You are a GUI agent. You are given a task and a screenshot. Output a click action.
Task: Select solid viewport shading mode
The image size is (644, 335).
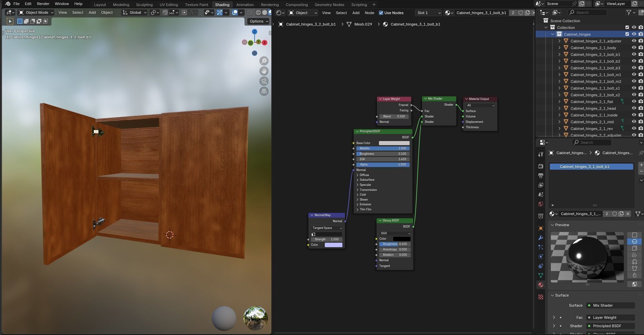[265, 12]
